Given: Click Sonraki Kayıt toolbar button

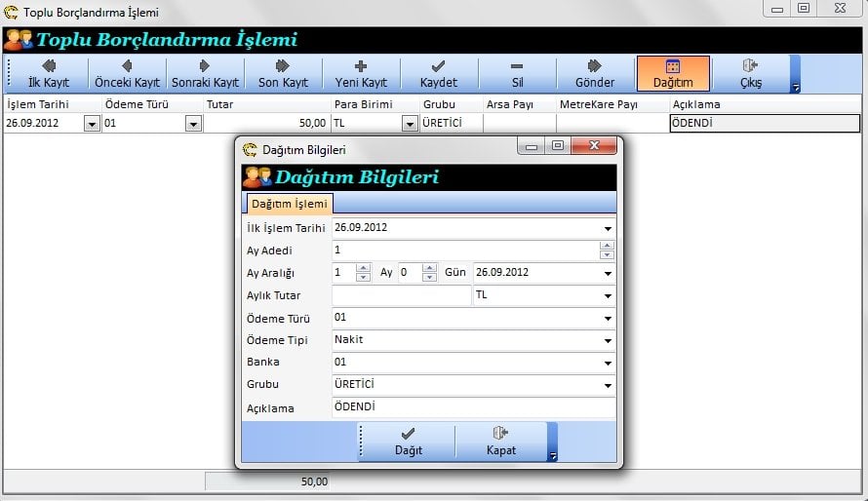Looking at the screenshot, I should (x=205, y=73).
